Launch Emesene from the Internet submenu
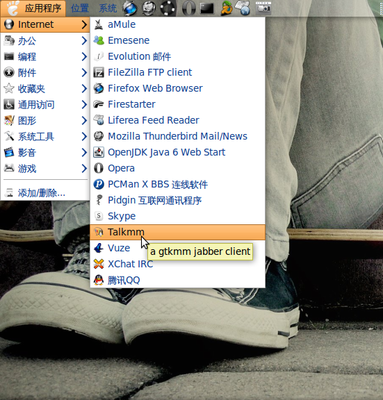Viewport: 383px width, 400px height. [x=178, y=40]
